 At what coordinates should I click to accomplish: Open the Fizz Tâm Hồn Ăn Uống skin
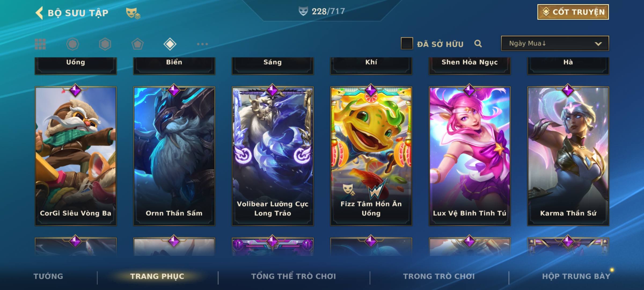coord(371,156)
